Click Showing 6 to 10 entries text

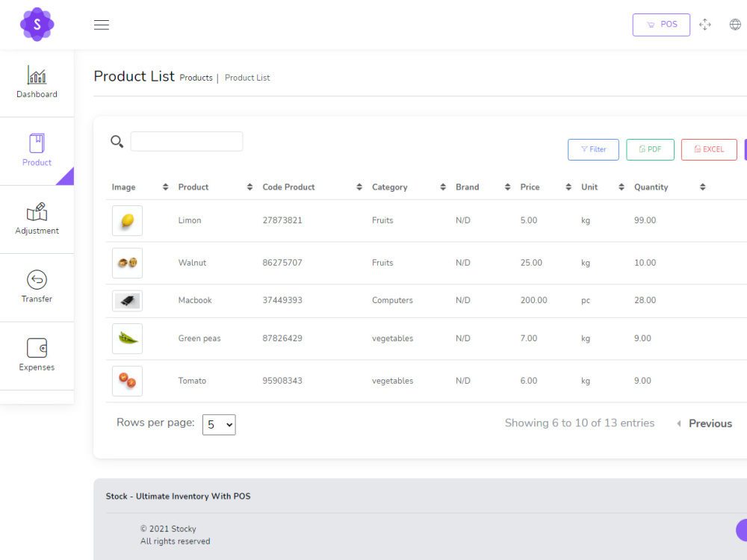(580, 423)
